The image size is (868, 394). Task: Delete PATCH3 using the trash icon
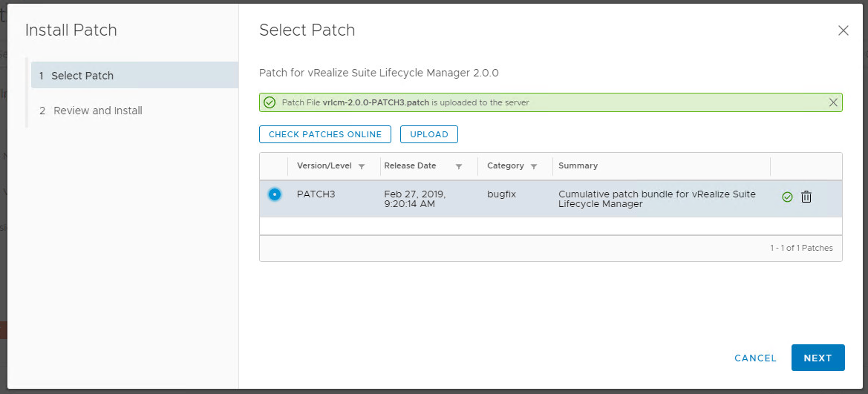(x=806, y=197)
